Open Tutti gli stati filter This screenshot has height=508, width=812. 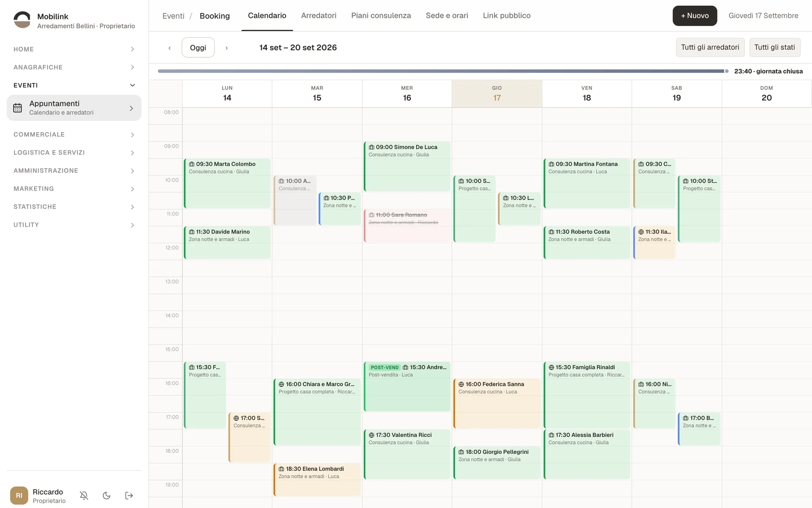pos(775,47)
